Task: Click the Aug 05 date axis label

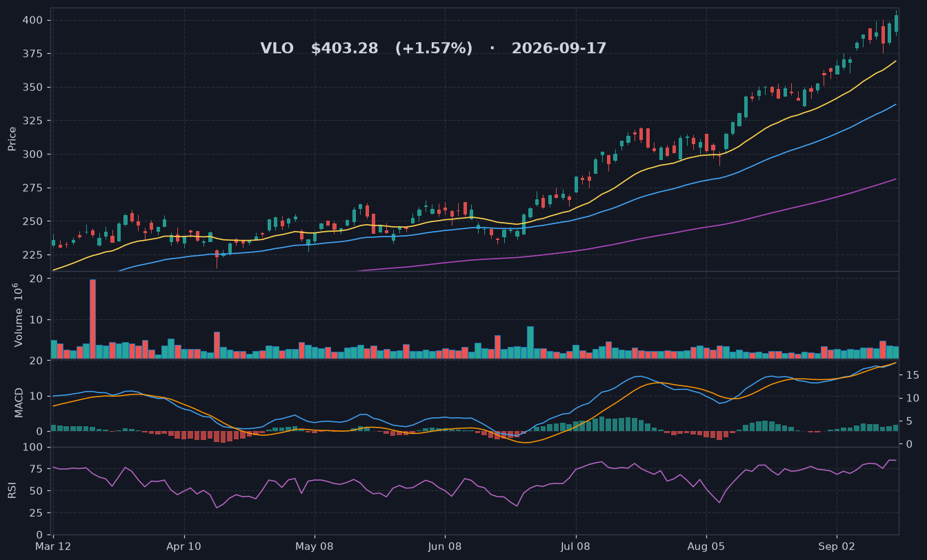Action: pyautogui.click(x=706, y=546)
